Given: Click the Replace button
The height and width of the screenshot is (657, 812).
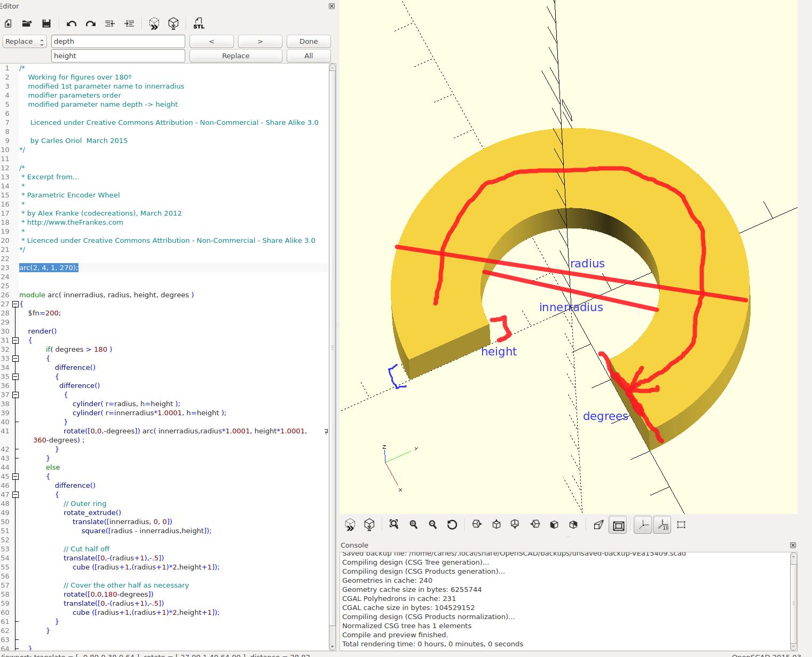Looking at the screenshot, I should click(236, 56).
